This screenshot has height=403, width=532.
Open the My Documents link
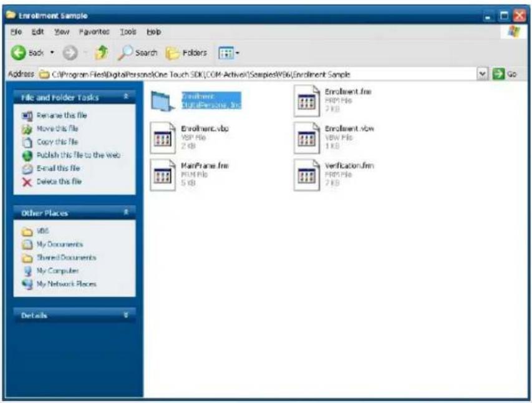[60, 244]
